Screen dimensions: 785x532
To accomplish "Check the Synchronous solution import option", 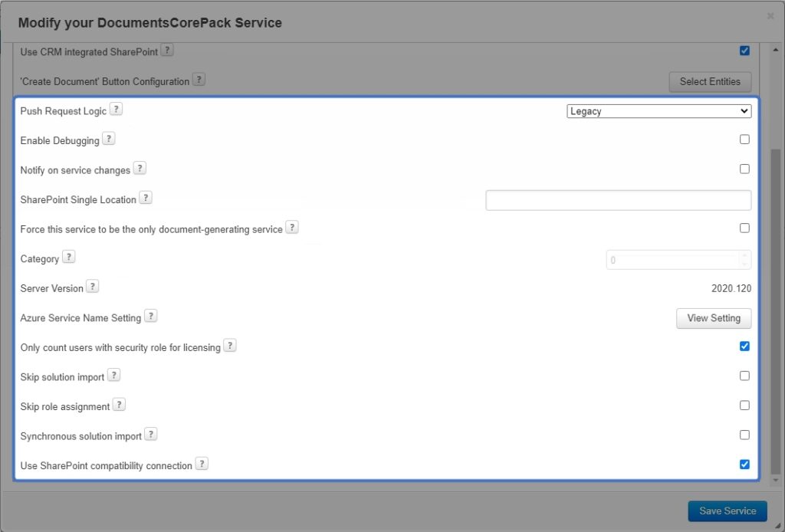I will [744, 434].
